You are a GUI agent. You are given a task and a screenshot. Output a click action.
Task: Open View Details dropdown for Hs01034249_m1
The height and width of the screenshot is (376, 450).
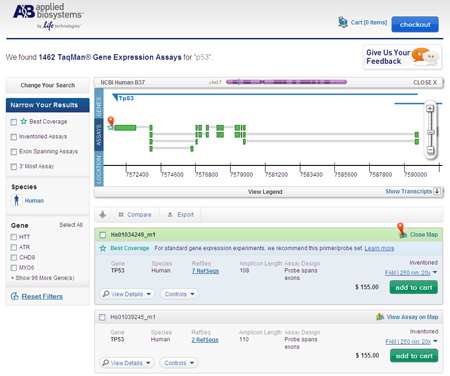[x=127, y=294]
